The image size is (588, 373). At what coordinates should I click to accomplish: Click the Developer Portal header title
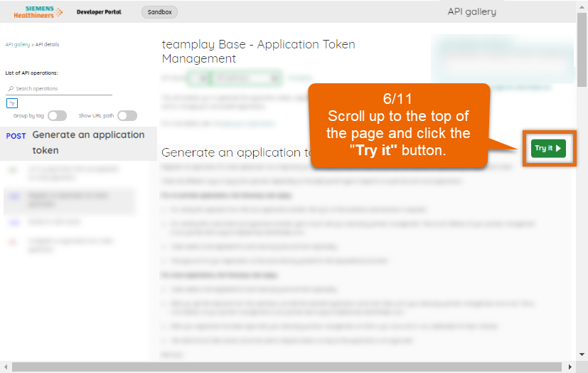click(x=99, y=12)
